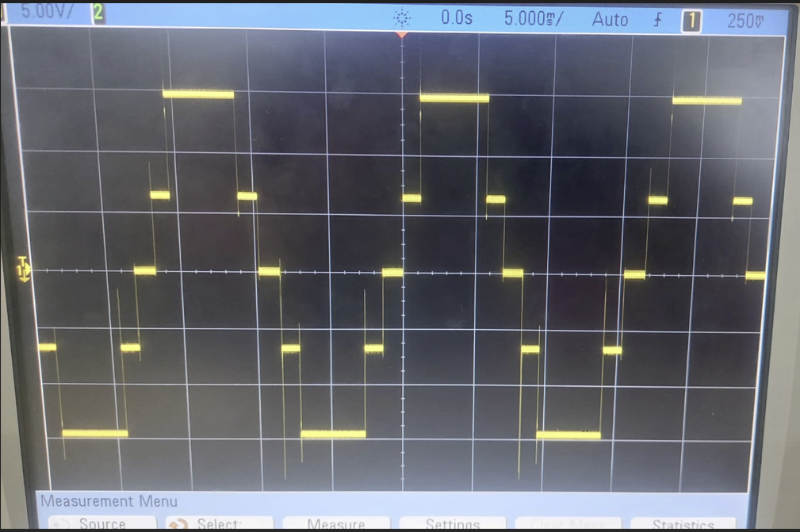This screenshot has height=532, width=800.
Task: Open the Settings softkey menu
Action: [452, 524]
